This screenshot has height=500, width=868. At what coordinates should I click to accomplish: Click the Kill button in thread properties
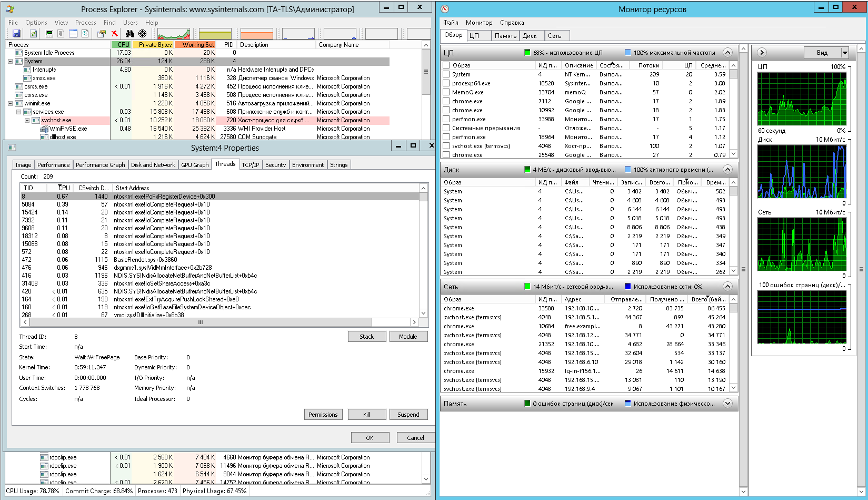click(x=366, y=415)
